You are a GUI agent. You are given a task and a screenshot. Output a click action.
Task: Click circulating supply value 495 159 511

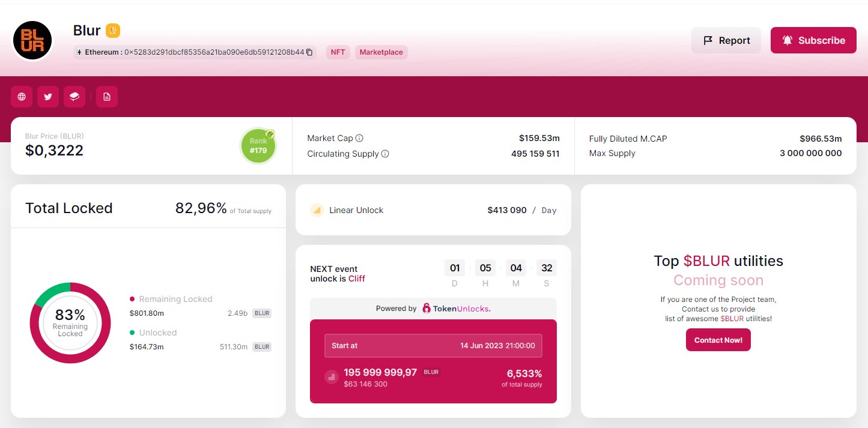tap(535, 154)
